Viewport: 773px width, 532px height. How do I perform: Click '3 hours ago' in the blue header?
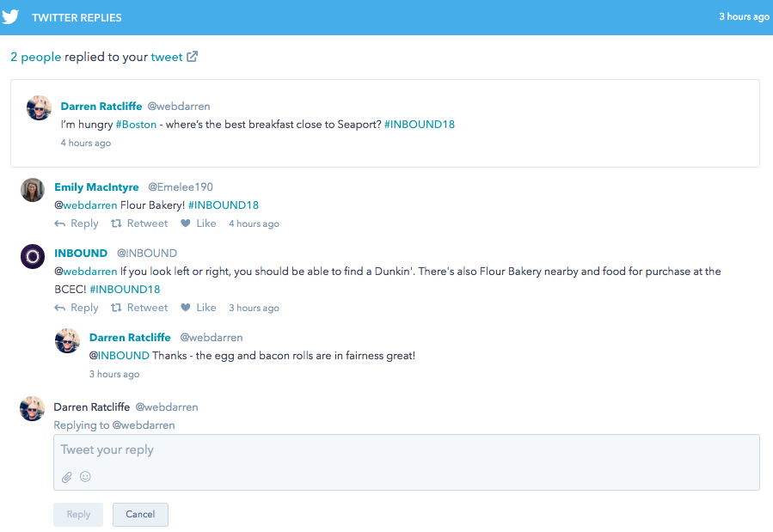(744, 16)
